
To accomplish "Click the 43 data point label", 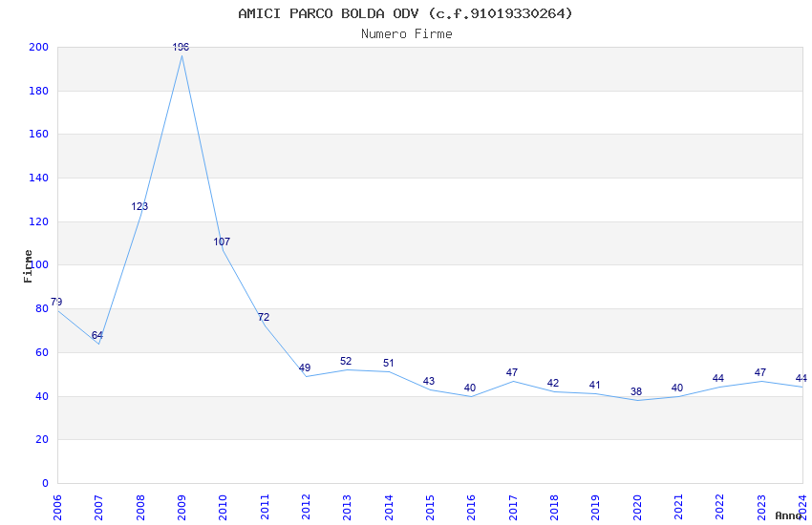I will tap(429, 381).
